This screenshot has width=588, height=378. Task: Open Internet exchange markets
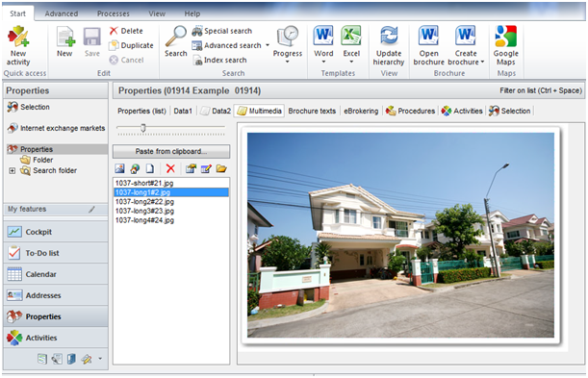tap(56, 128)
